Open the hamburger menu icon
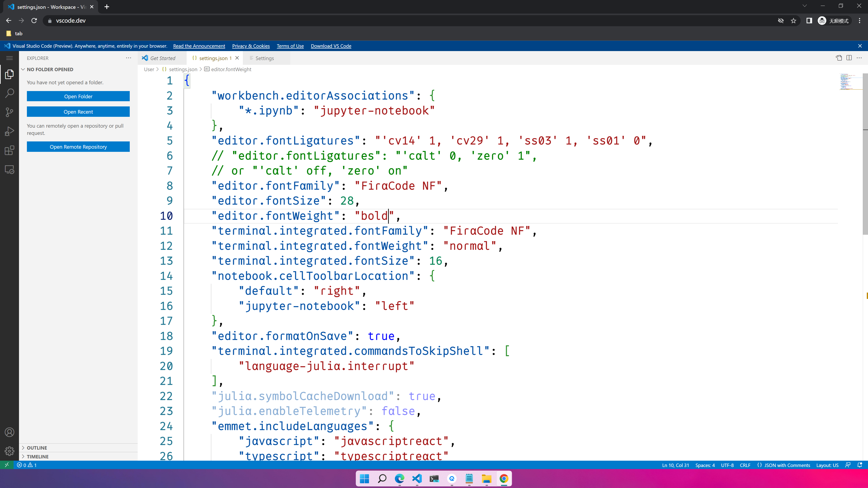The image size is (868, 488). (9, 58)
